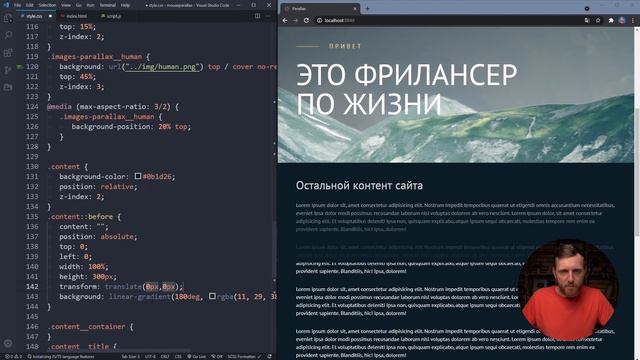Open the File menu in VS Code
Viewport: 640px width, 360px height.
(x=18, y=5)
